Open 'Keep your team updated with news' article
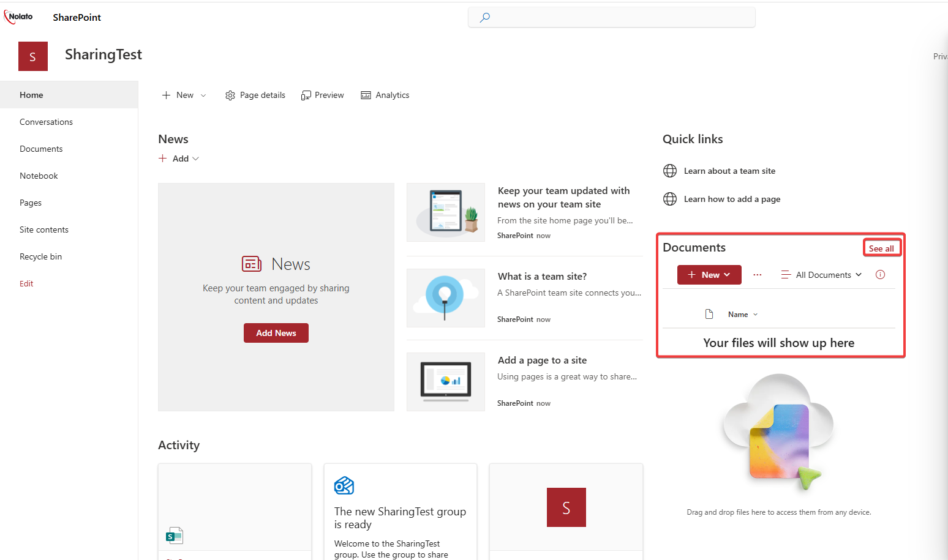The width and height of the screenshot is (948, 560). click(x=563, y=197)
